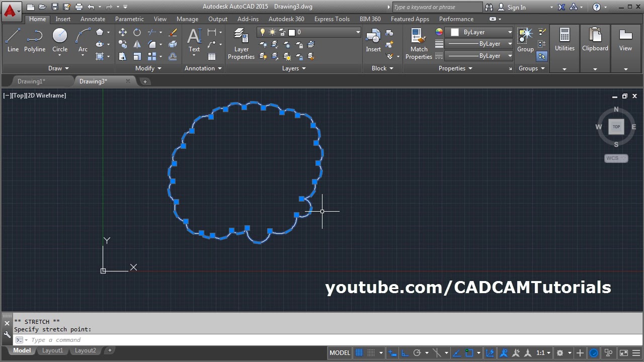The height and width of the screenshot is (362, 644).
Task: Click the keyword search input field
Action: pos(437,7)
